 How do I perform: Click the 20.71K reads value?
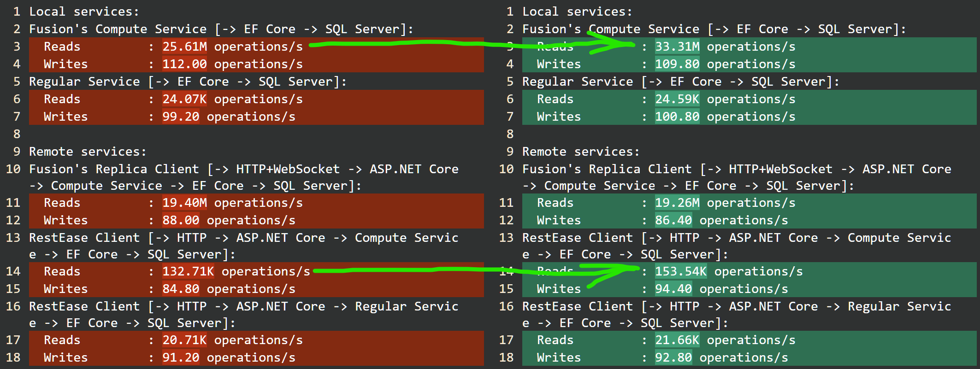(184, 340)
